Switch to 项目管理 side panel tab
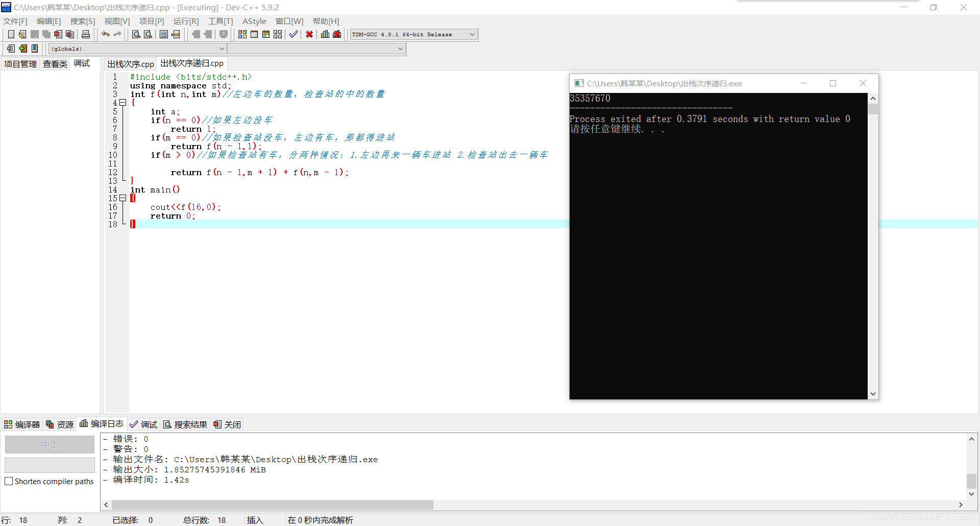 tap(20, 64)
